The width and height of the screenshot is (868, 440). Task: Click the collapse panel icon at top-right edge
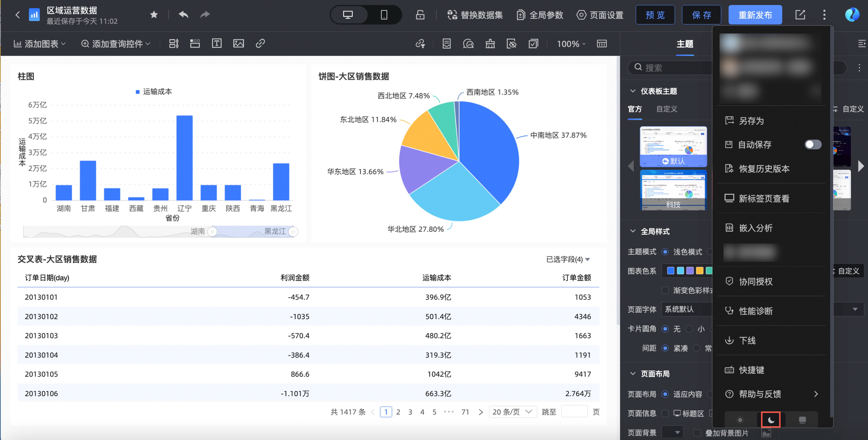(x=862, y=44)
